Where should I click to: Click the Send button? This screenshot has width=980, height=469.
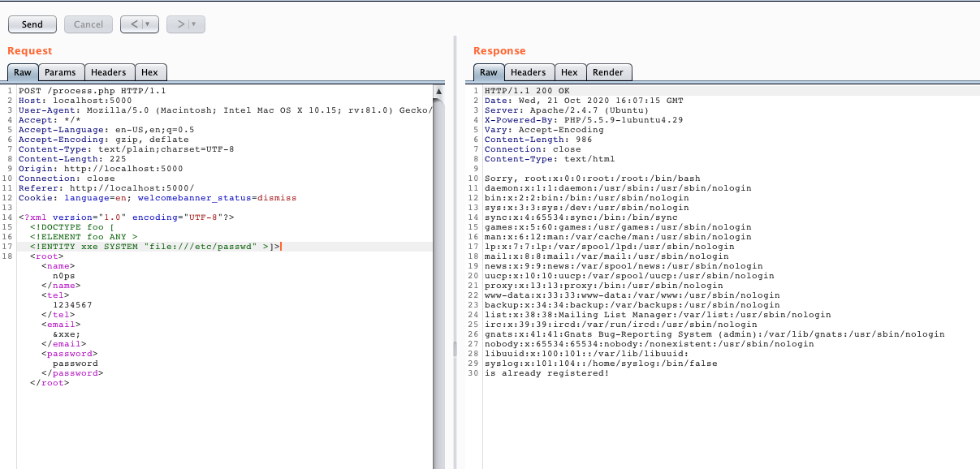(x=32, y=24)
